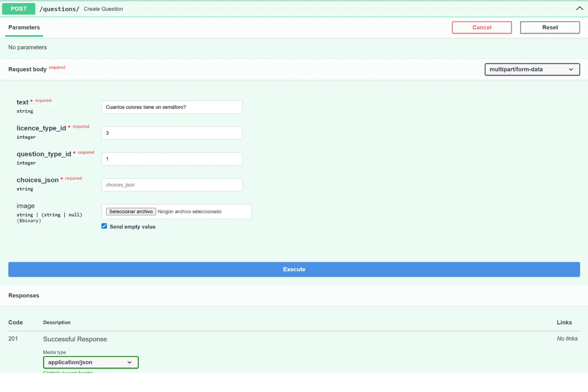Click the question_type_id value field
This screenshot has width=588, height=392.
(x=172, y=159)
